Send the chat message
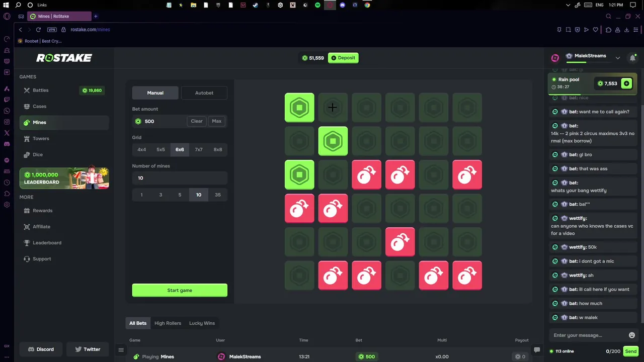 click(x=631, y=351)
